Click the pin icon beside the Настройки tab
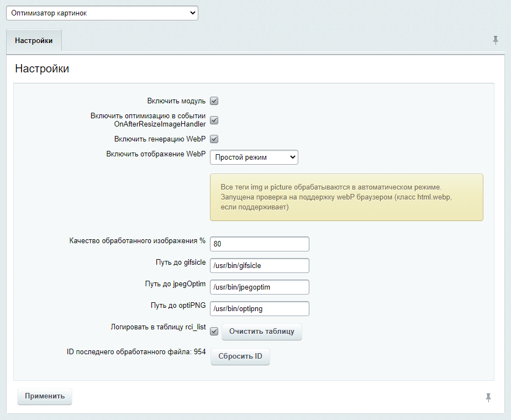The height and width of the screenshot is (420, 511). tap(496, 40)
